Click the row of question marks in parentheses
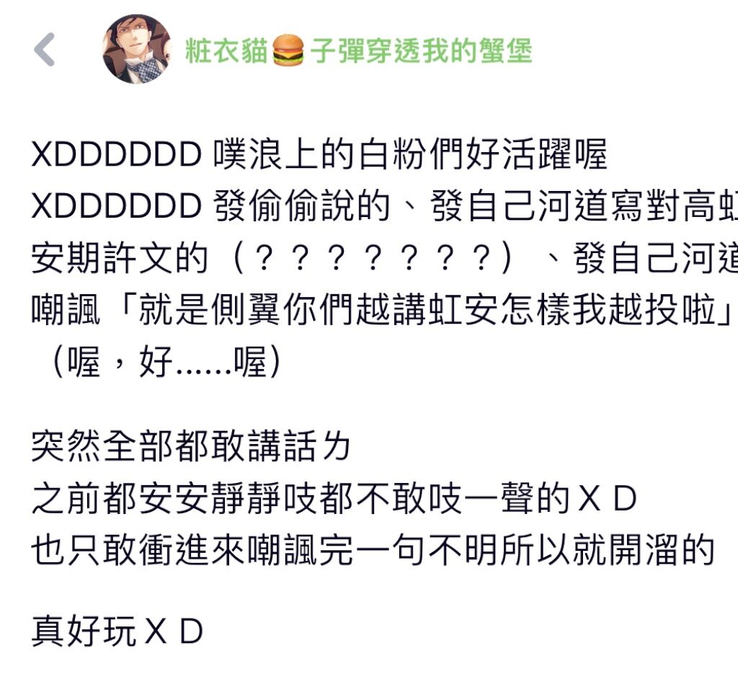The image size is (738, 700). pyautogui.click(x=372, y=258)
